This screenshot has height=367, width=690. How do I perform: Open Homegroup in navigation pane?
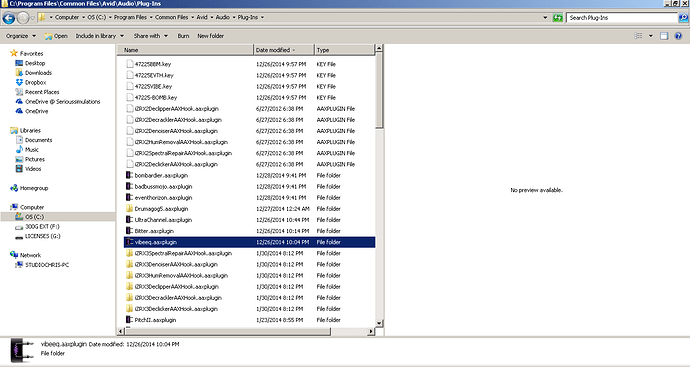pos(34,188)
